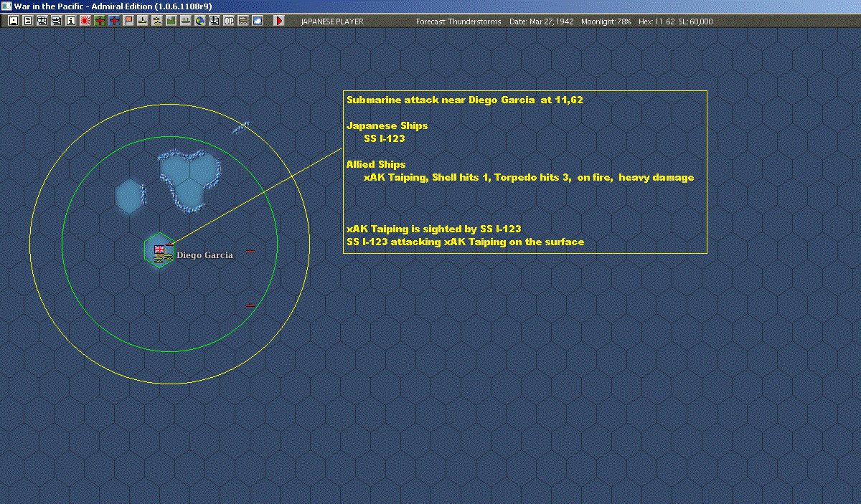
Task: Click the 'Diego Garcia' map label
Action: point(204,255)
